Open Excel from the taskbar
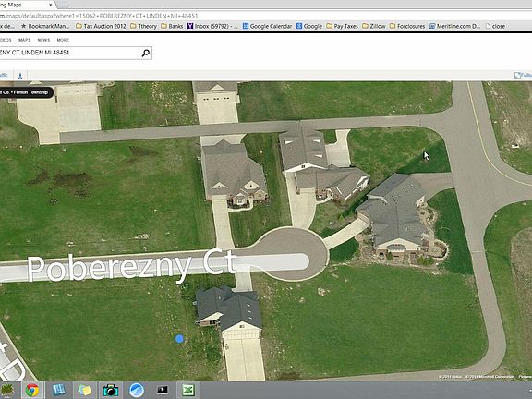 (188, 391)
